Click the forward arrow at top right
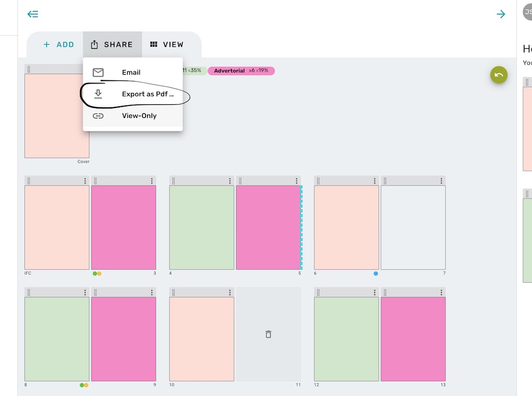The width and height of the screenshot is (532, 396). pos(500,14)
